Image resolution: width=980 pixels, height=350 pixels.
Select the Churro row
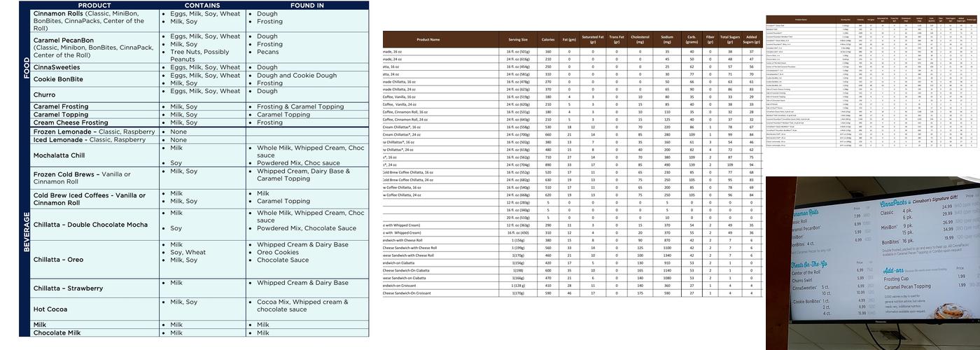click(200, 94)
